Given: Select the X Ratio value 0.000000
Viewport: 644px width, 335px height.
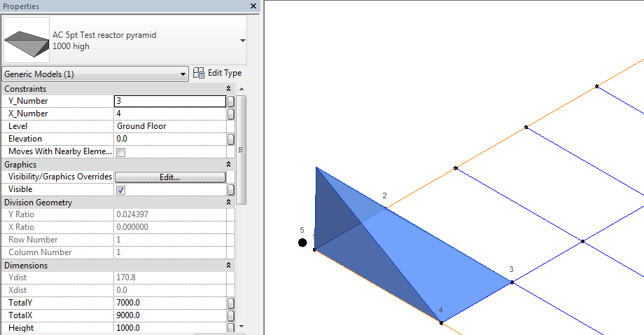Looking at the screenshot, I should [x=132, y=227].
